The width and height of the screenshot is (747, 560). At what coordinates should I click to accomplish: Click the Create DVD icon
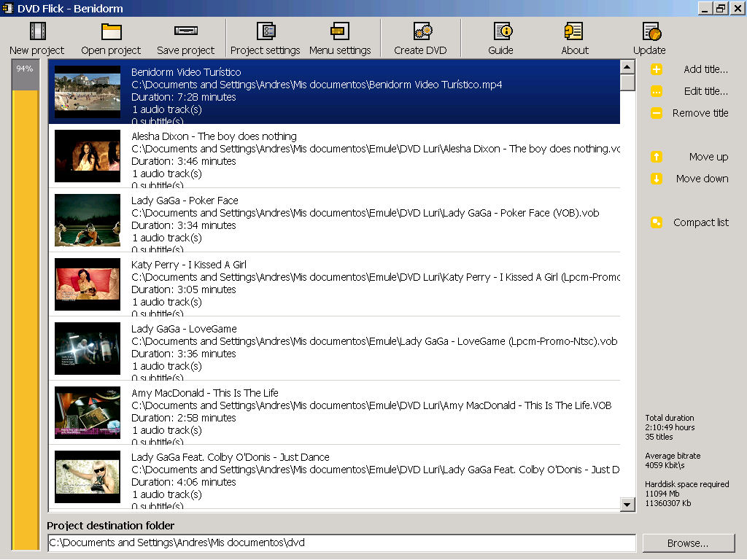tap(421, 32)
